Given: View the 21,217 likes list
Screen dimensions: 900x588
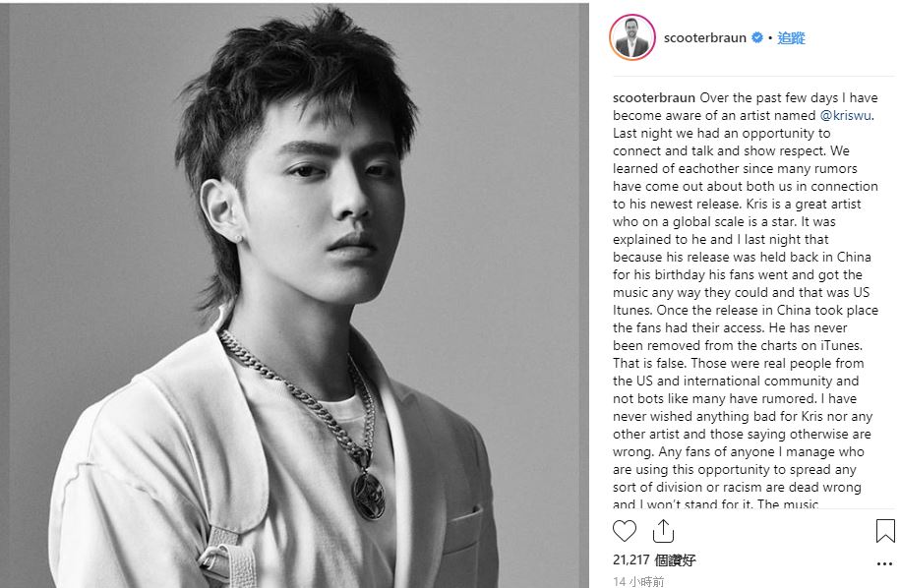Looking at the screenshot, I should [x=654, y=559].
